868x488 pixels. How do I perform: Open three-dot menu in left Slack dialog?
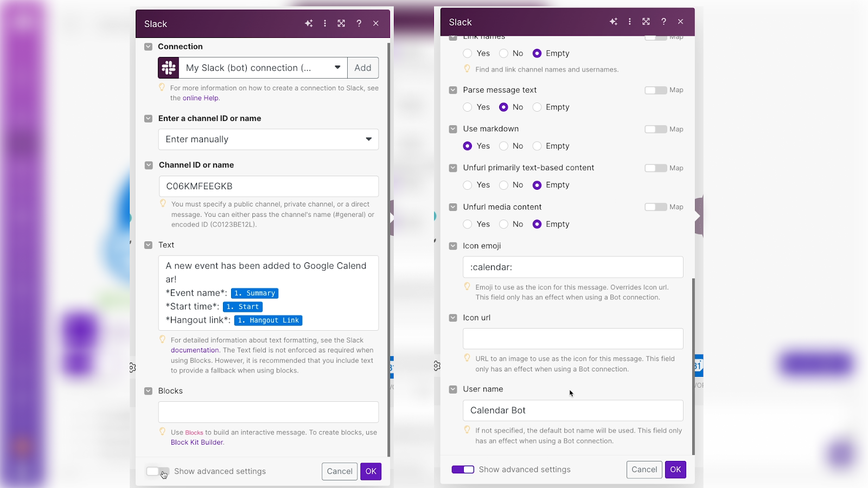coord(325,23)
